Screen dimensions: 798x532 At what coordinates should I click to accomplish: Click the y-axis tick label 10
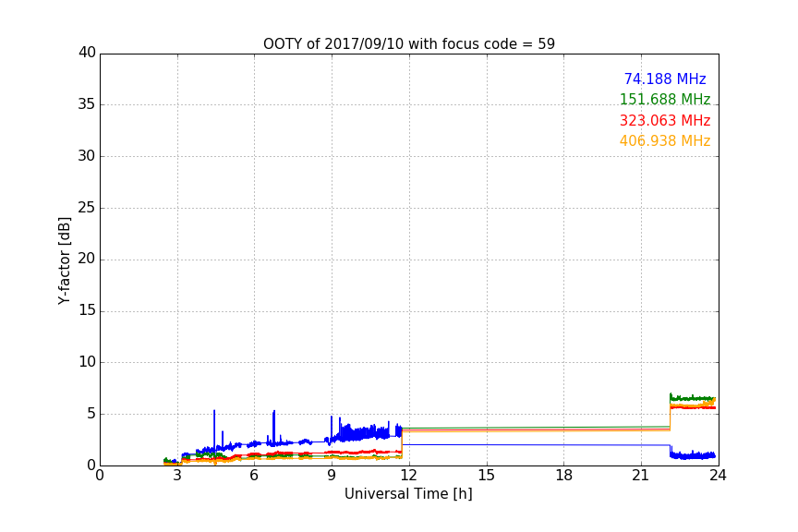coord(87,362)
